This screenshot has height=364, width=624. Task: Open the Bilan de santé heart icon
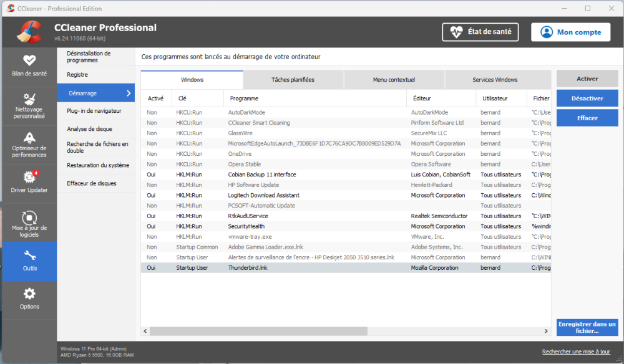pos(29,60)
